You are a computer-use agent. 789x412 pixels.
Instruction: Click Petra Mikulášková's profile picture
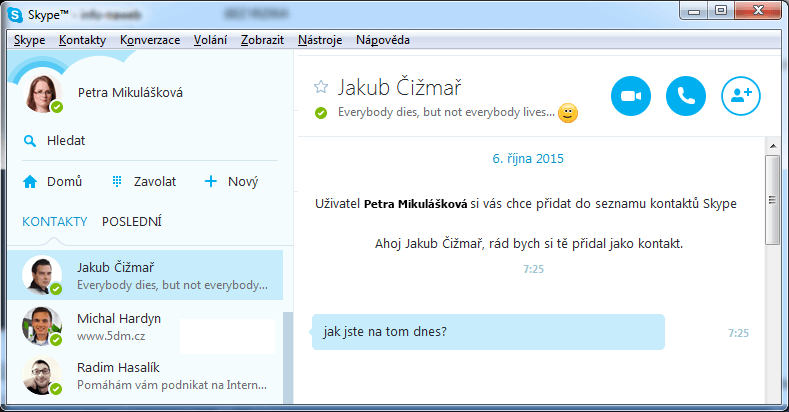tap(42, 94)
